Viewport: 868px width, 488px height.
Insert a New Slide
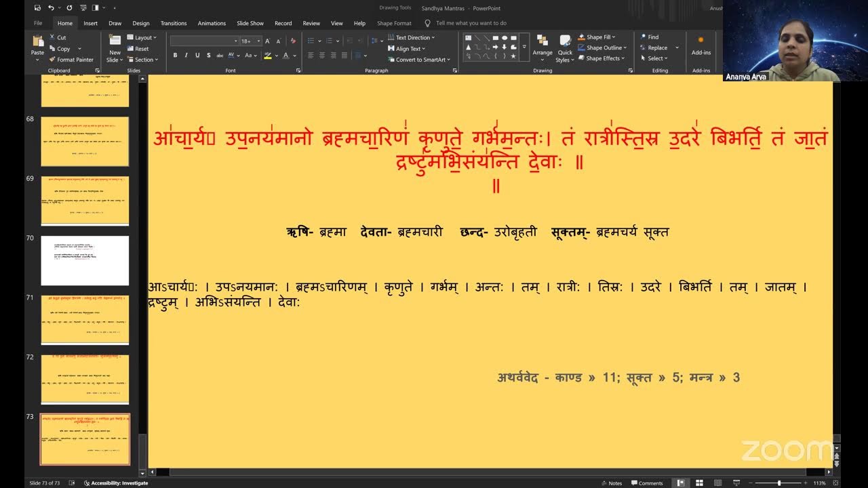[x=115, y=47]
